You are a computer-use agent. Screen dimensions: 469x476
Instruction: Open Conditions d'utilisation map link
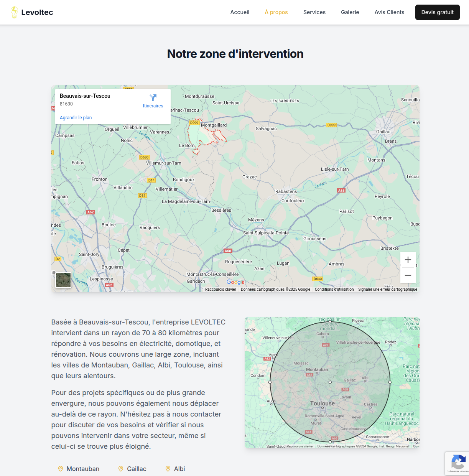pos(334,290)
